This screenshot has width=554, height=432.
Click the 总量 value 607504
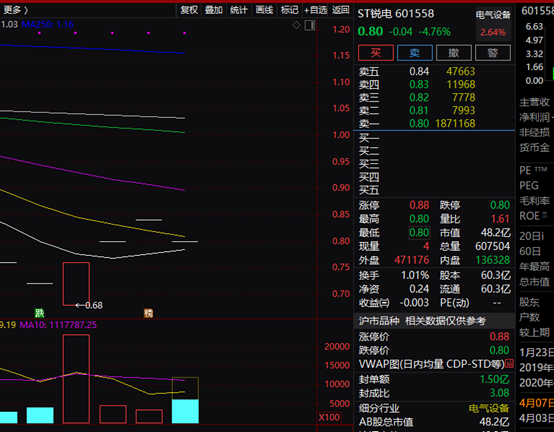493,246
